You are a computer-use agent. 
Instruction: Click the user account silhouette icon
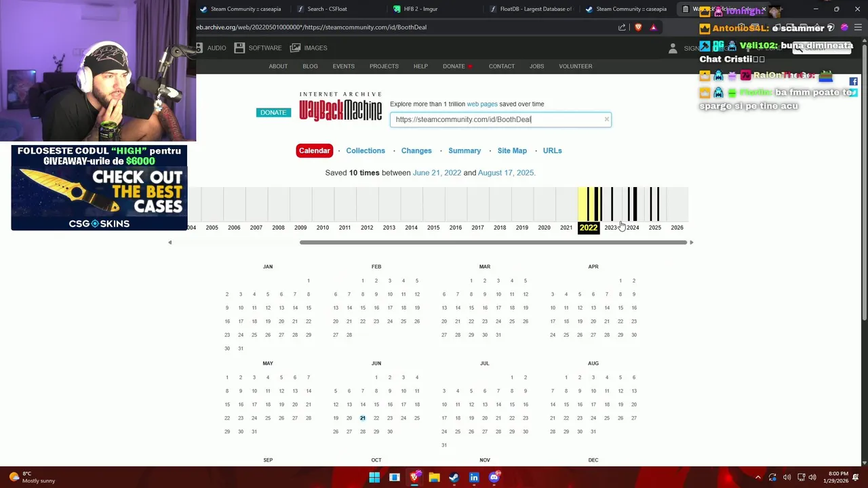[673, 49]
